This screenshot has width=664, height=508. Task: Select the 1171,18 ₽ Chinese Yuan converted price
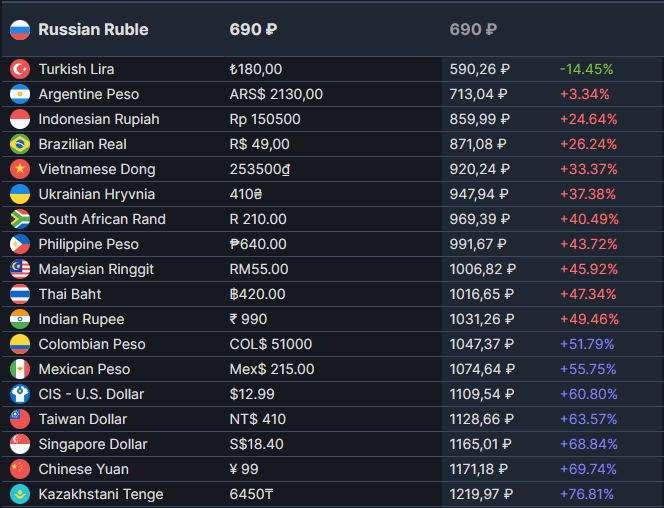(479, 469)
